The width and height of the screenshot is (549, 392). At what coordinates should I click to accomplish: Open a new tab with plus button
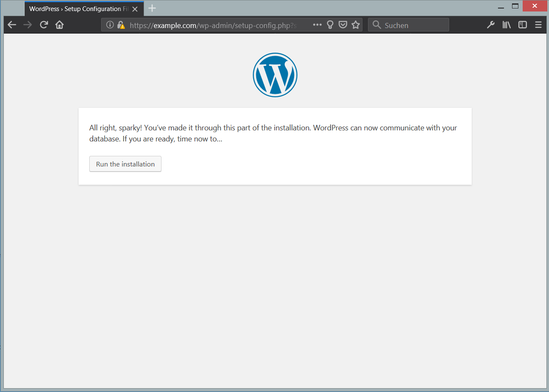[x=152, y=8]
